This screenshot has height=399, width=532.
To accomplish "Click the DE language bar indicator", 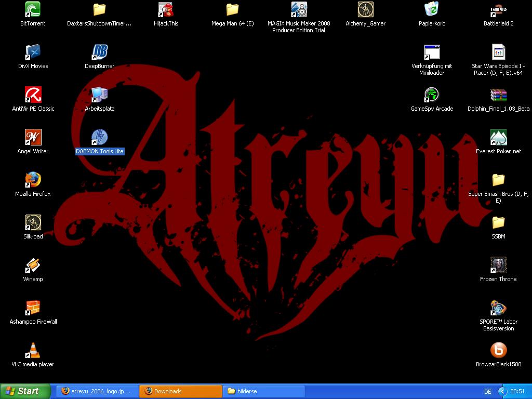I will click(487, 392).
